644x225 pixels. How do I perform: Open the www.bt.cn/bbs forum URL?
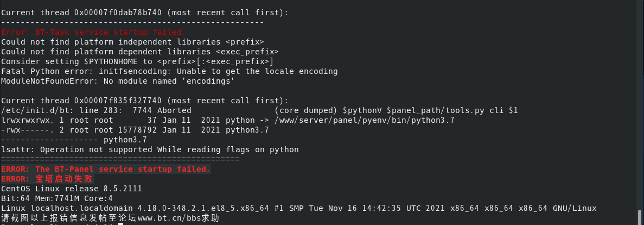(x=178, y=218)
